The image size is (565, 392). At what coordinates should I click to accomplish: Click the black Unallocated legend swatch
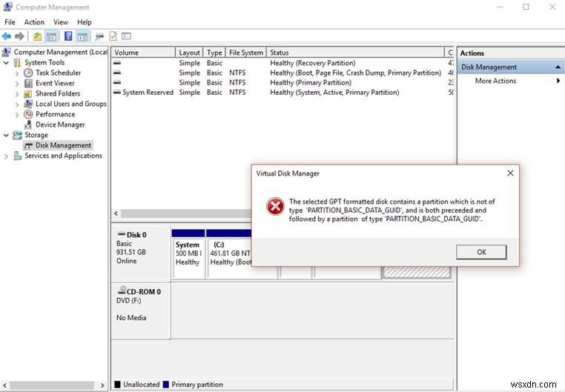(x=117, y=385)
